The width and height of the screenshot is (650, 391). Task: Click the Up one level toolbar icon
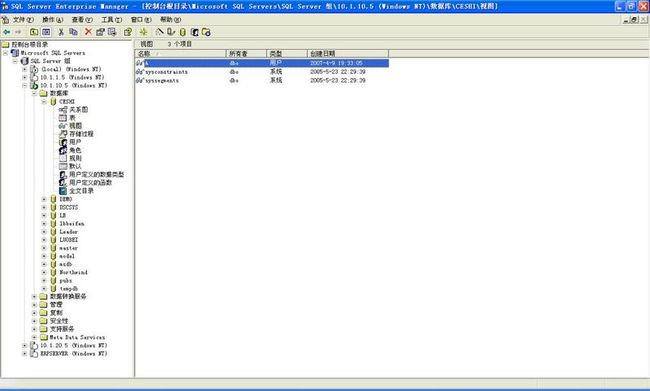point(34,32)
